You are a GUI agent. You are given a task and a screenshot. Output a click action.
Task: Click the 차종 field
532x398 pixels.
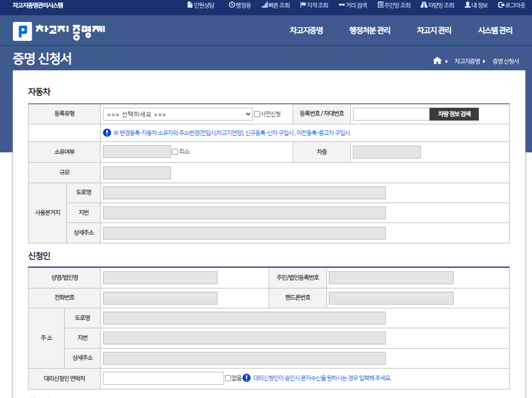point(387,152)
